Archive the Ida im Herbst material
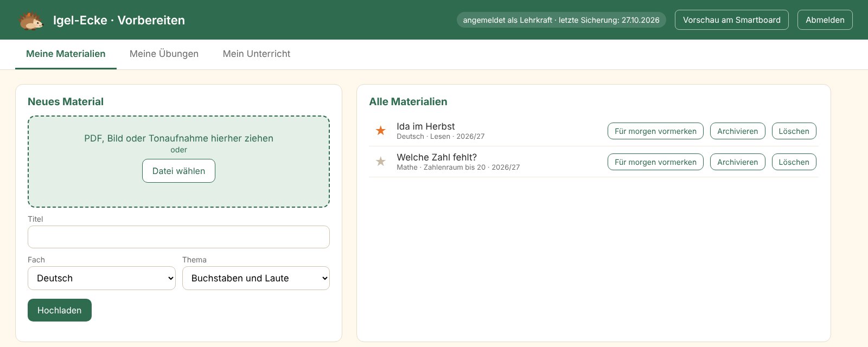The width and height of the screenshot is (868, 347). (x=738, y=131)
